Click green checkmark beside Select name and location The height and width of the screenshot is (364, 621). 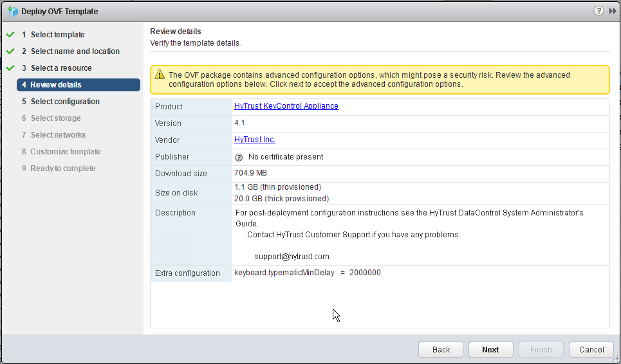10,51
